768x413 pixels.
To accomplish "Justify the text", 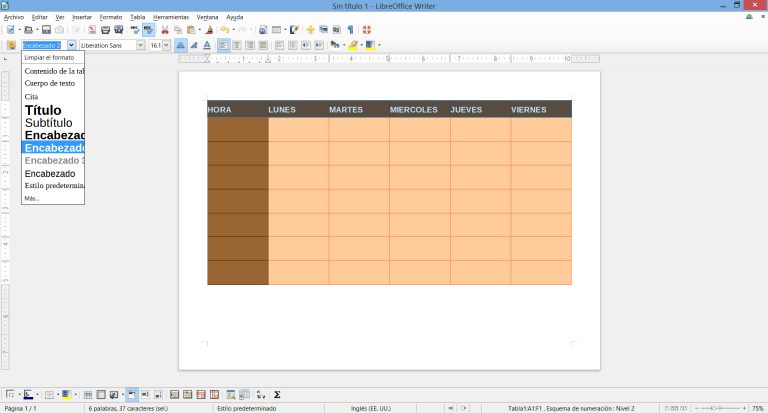I will pos(263,45).
